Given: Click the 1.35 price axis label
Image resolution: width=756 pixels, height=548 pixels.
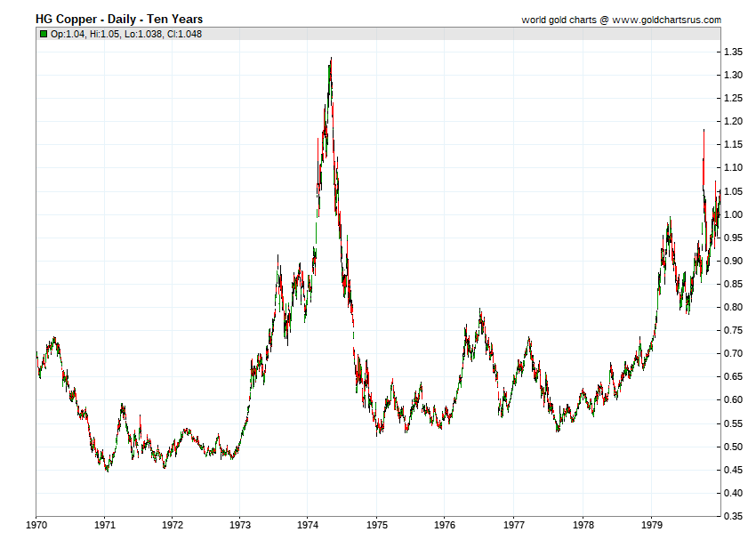Looking at the screenshot, I should tap(734, 52).
